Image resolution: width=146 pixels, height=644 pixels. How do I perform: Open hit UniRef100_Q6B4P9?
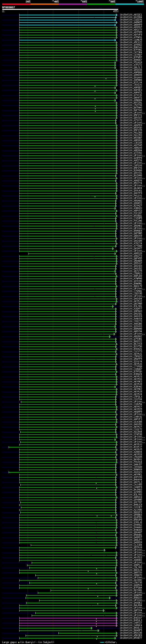131,25
